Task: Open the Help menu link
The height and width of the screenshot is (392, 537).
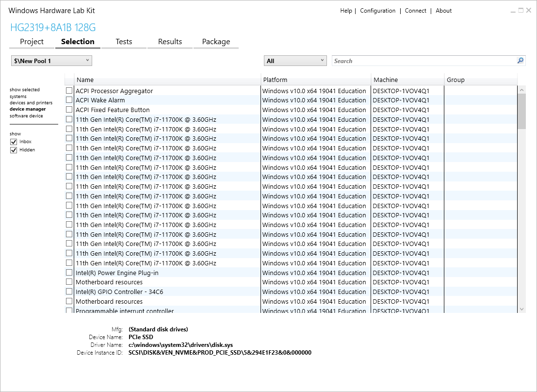Action: tap(346, 11)
